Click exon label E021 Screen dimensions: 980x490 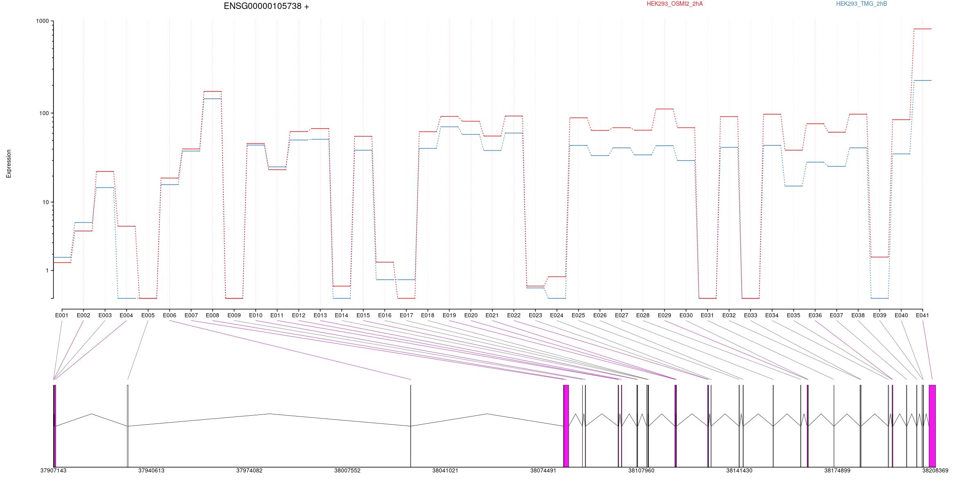[x=492, y=315]
